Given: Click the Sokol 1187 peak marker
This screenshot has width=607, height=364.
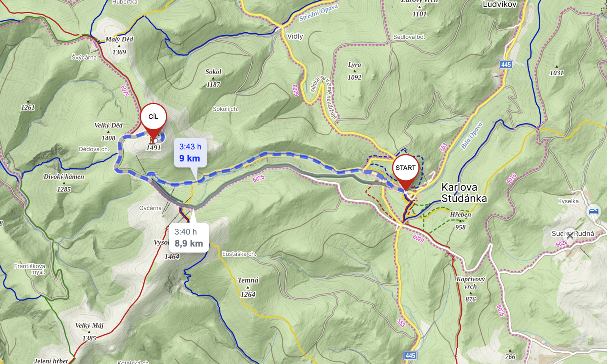Looking at the screenshot, I should (213, 78).
